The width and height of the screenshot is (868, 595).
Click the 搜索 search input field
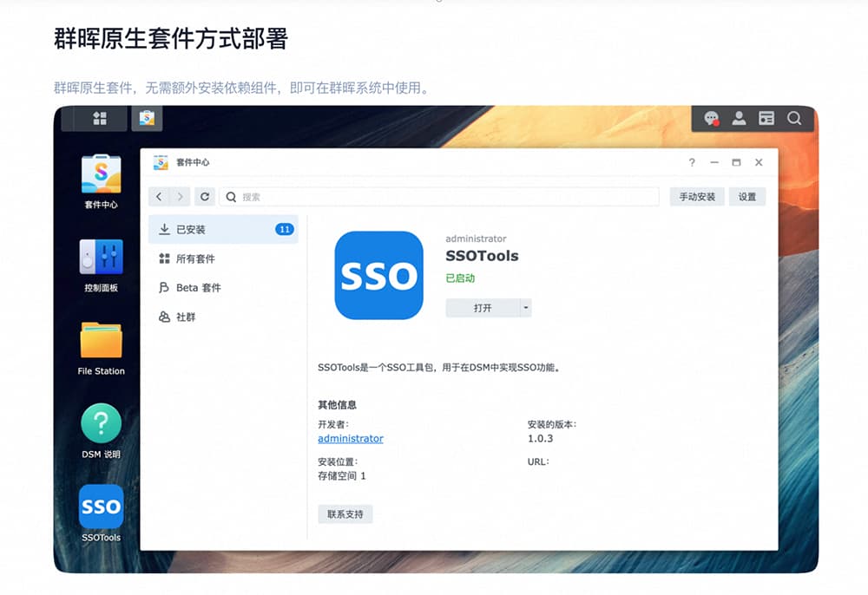(x=439, y=197)
